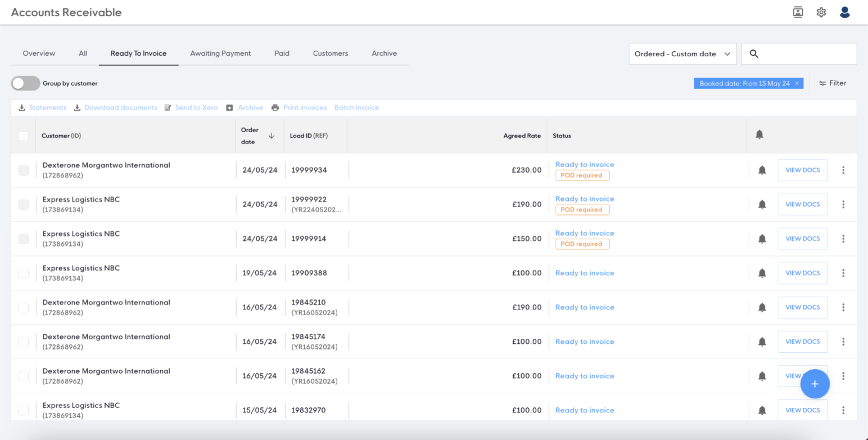This screenshot has height=440, width=868.
Task: Open three-dot menu for load 19832970
Action: (x=843, y=410)
